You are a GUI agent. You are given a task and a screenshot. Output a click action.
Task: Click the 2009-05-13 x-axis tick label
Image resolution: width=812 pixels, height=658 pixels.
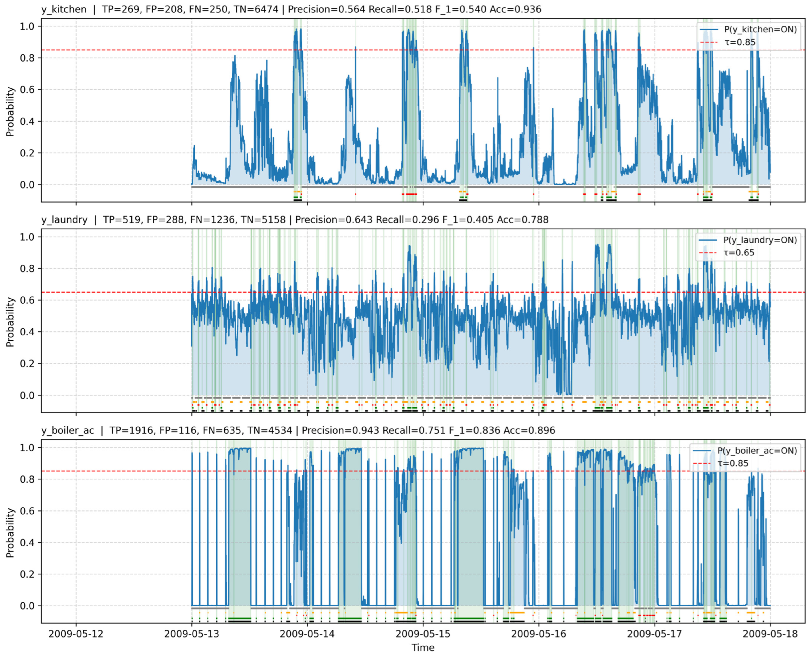pos(191,634)
